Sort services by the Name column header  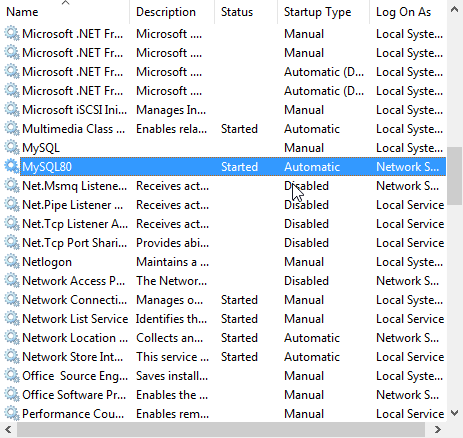click(x=65, y=12)
